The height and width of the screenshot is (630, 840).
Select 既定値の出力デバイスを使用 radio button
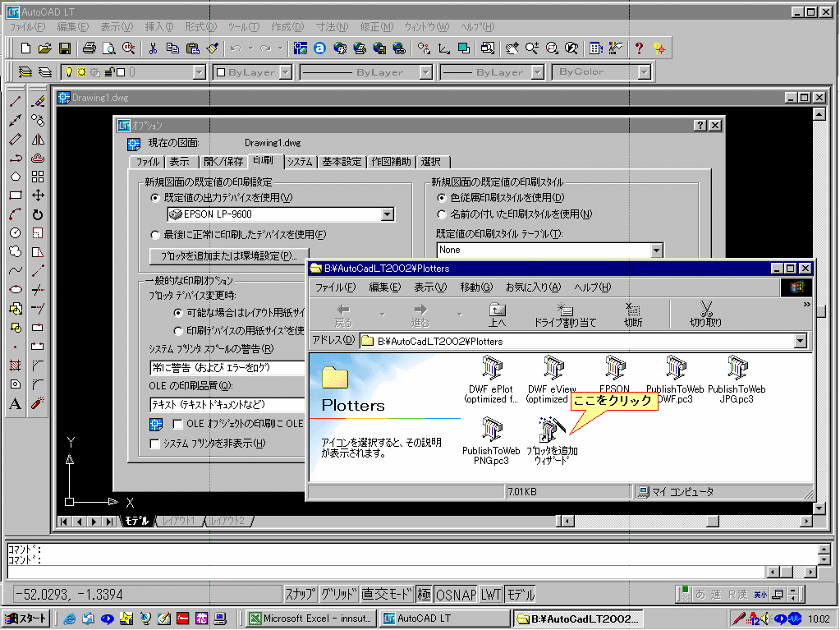[155, 198]
